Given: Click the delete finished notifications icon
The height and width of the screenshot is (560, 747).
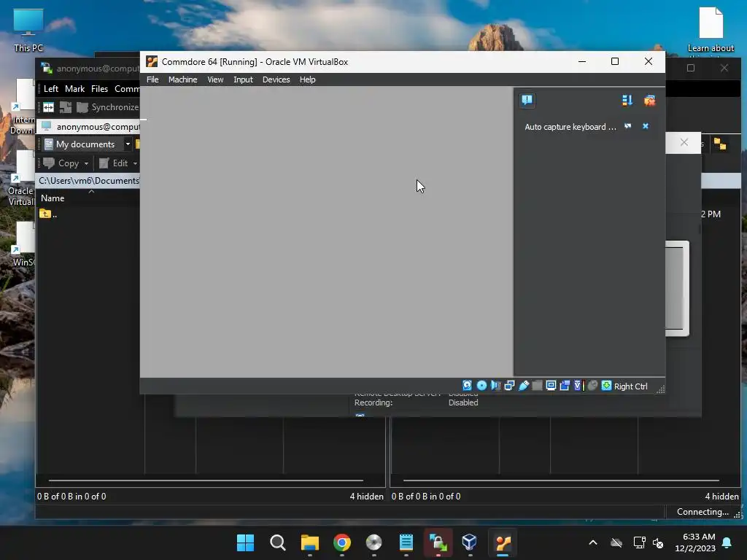Looking at the screenshot, I should (x=649, y=100).
